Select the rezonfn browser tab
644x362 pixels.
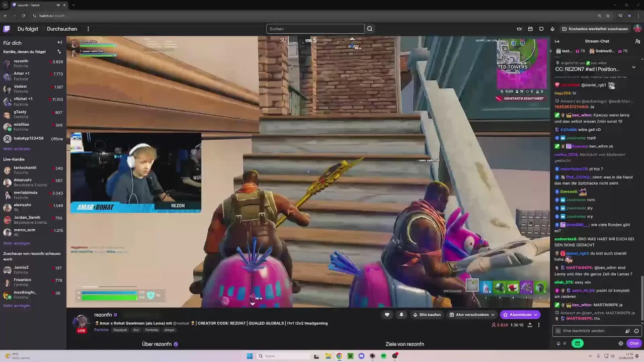[x=39, y=5]
